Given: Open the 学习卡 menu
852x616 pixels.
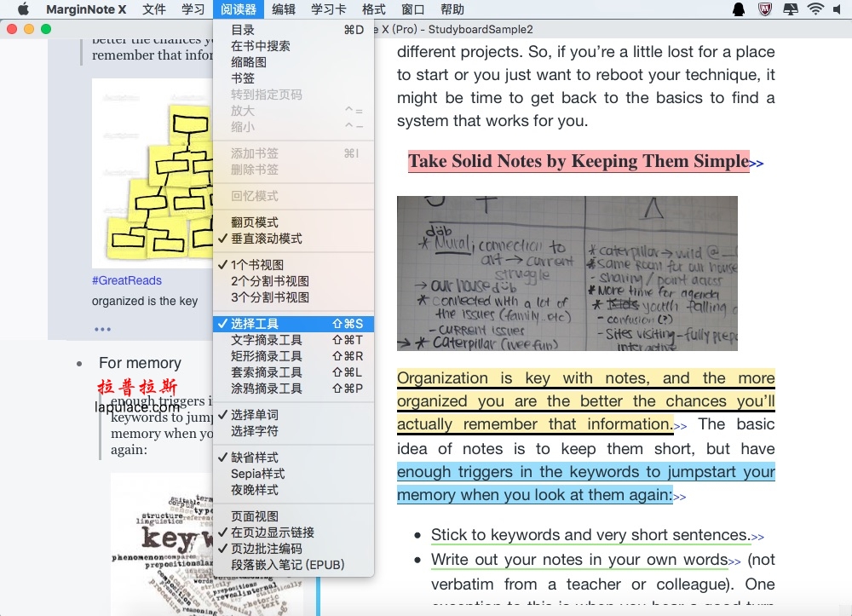Looking at the screenshot, I should pyautogui.click(x=328, y=9).
